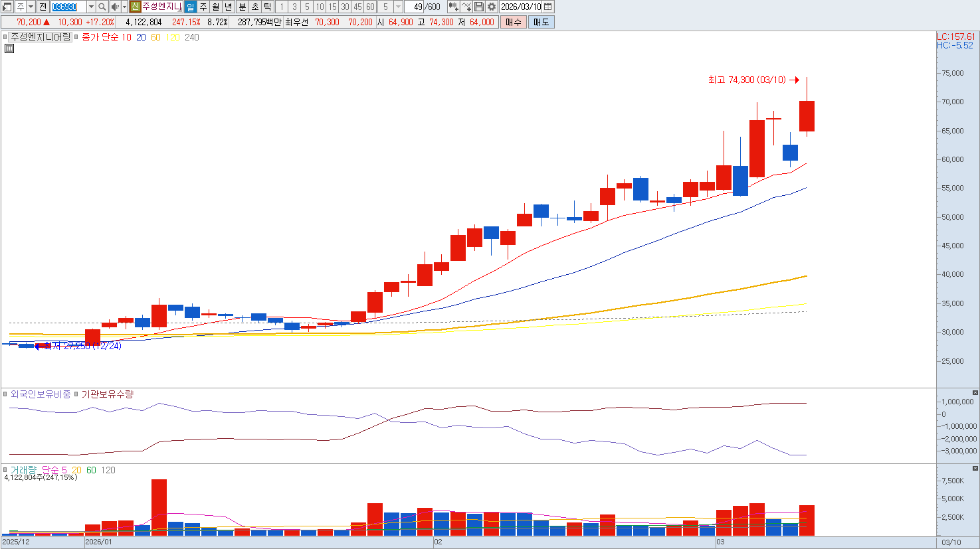This screenshot has height=549, width=980.
Task: Click the save chart floppy disk icon
Action: pyautogui.click(x=479, y=7)
